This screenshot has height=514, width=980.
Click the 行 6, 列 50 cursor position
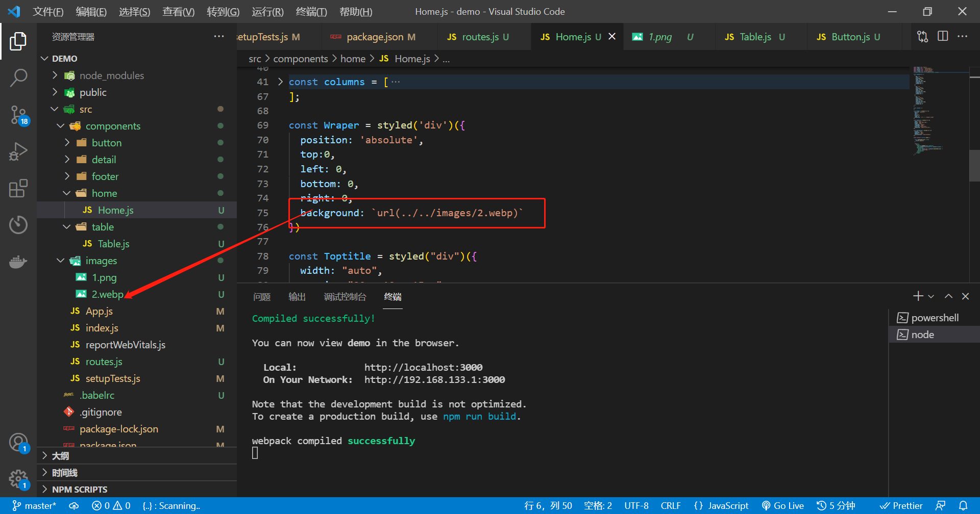pyautogui.click(x=548, y=506)
